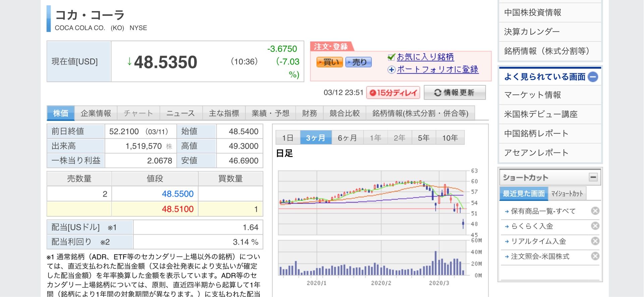Screen dimensions: 644x297
Task: Switch to マイショートカット tab
Action: coord(567,194)
